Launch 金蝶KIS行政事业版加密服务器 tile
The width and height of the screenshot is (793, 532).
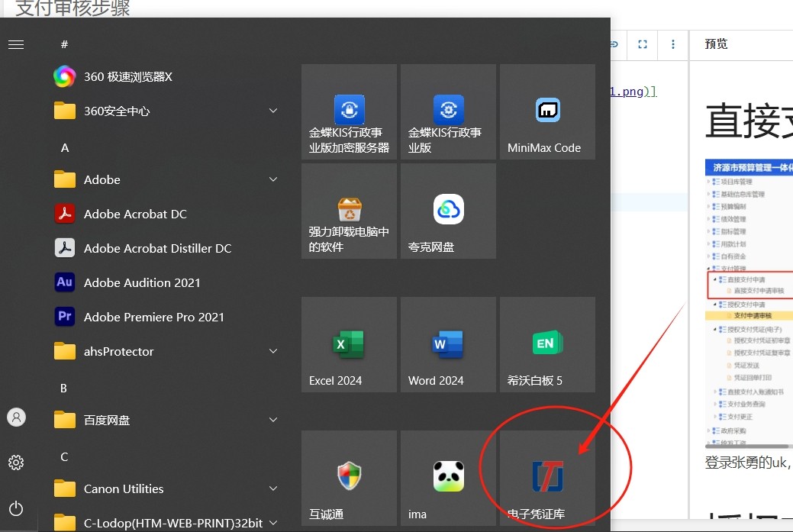pos(349,111)
